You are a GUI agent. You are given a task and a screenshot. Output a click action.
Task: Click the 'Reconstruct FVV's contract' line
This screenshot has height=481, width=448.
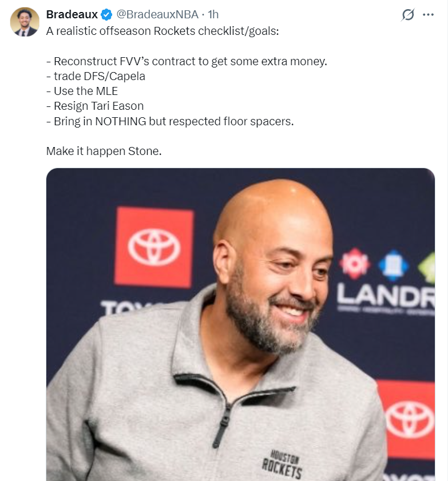[x=187, y=61]
